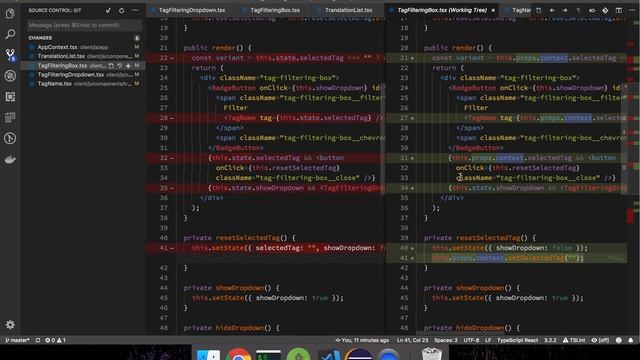
Task: Click the TSLint warning status bar item
Action: click(x=574, y=340)
